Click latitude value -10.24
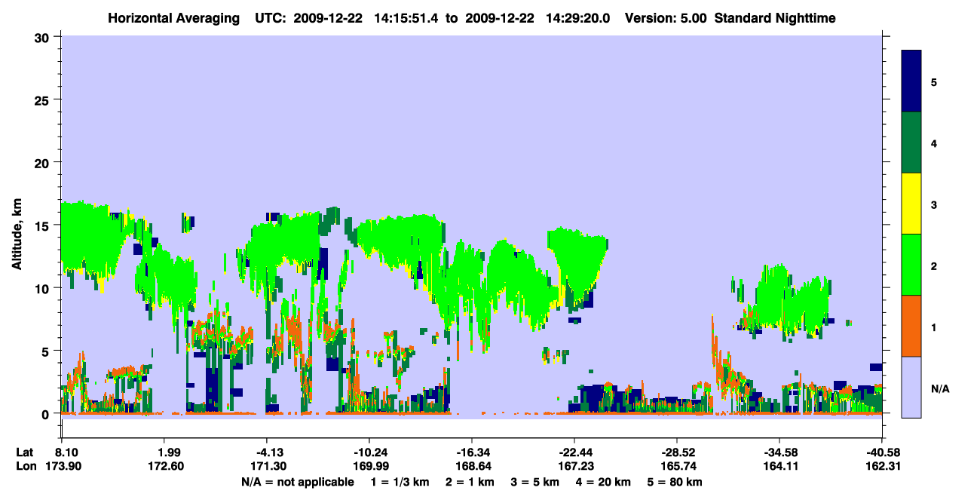 [x=369, y=452]
